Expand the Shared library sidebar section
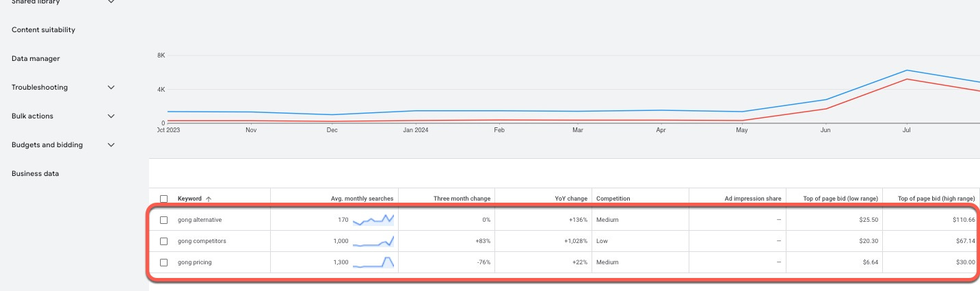This screenshot has width=980, height=291. (x=111, y=2)
